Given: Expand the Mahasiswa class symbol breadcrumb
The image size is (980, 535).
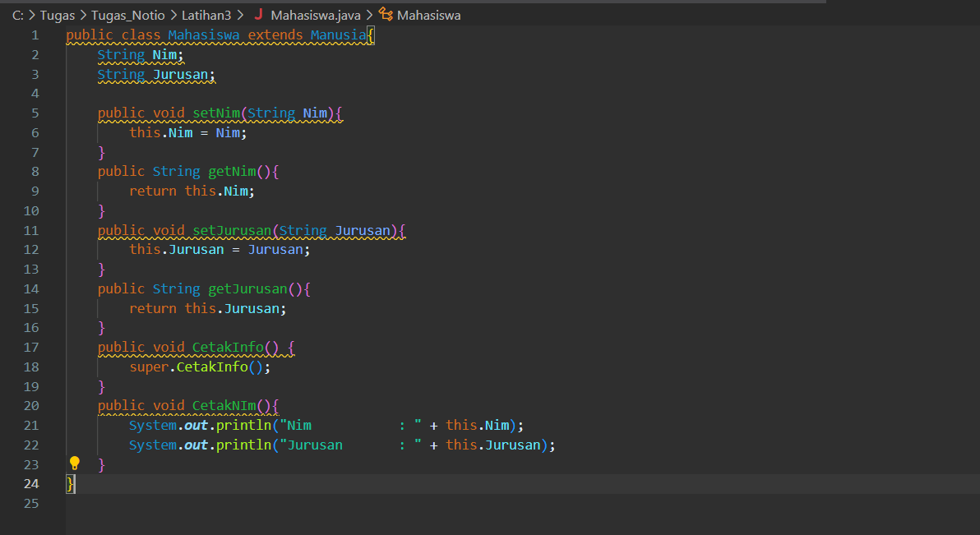Looking at the screenshot, I should coord(429,15).
